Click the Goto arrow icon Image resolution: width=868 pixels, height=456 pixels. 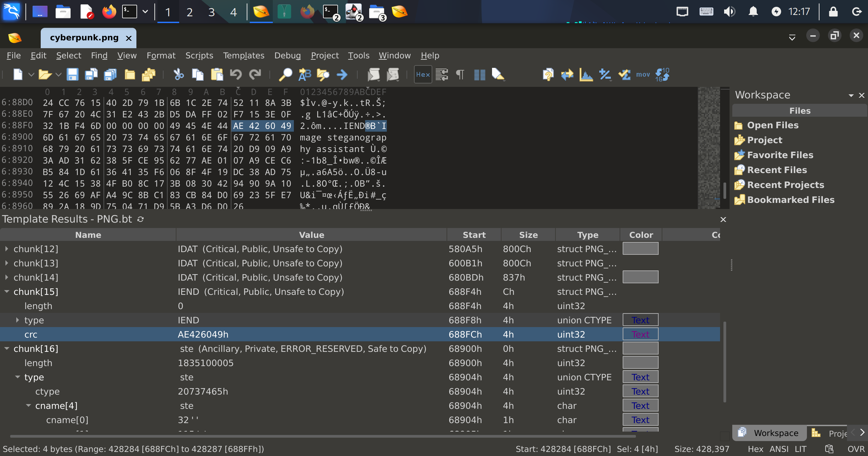click(342, 74)
